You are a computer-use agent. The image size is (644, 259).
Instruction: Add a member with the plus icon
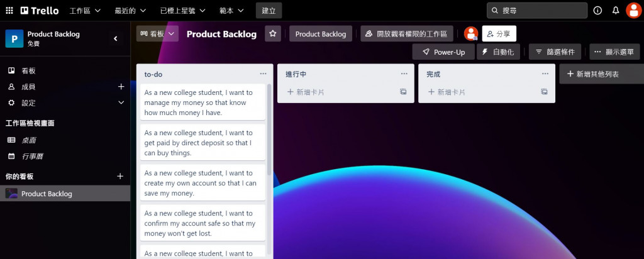click(121, 87)
